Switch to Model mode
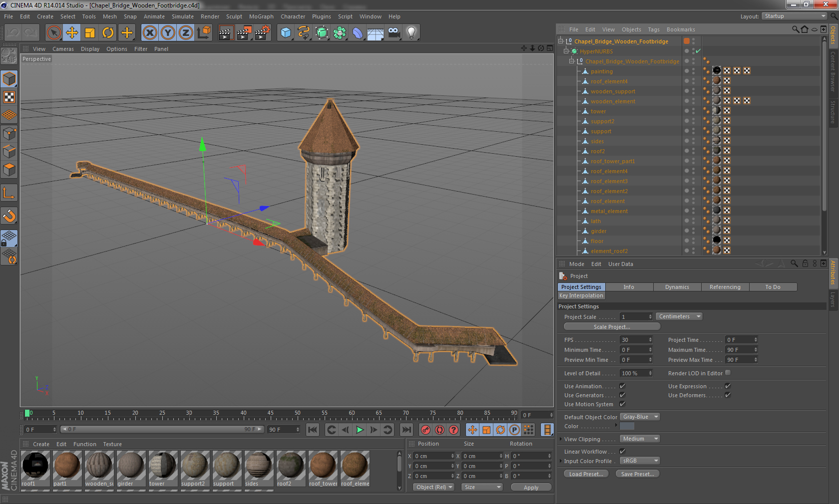 [9, 79]
